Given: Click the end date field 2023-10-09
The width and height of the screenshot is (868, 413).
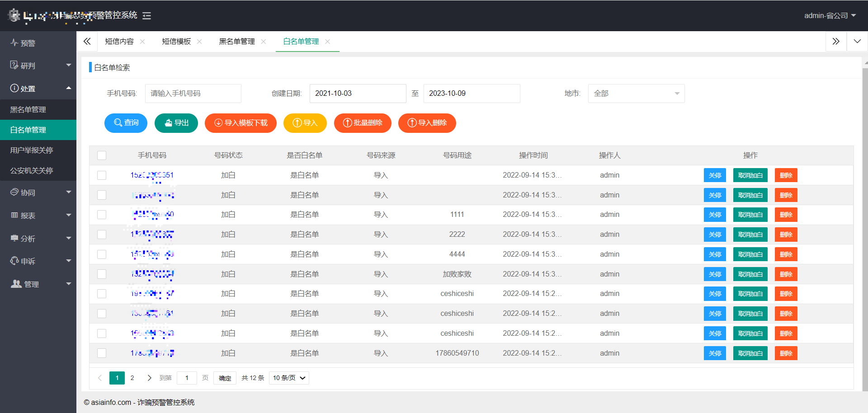Looking at the screenshot, I should coord(472,94).
